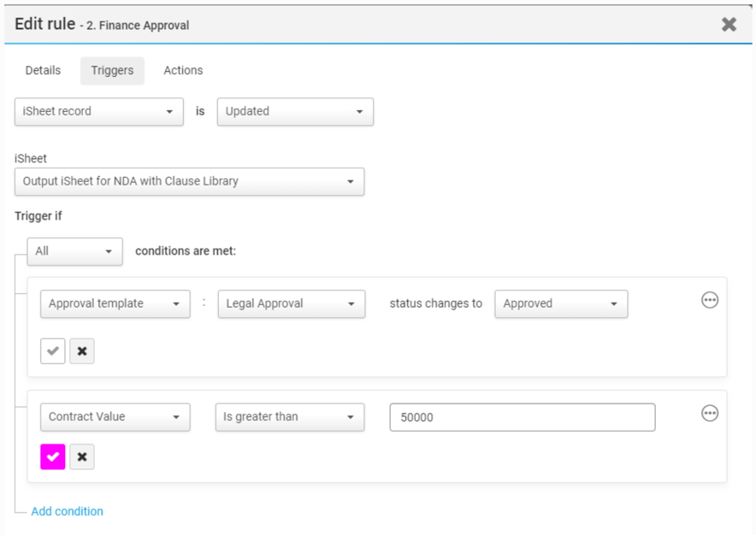This screenshot has width=756, height=535.
Task: Expand the Approved status dropdown
Action: click(561, 304)
